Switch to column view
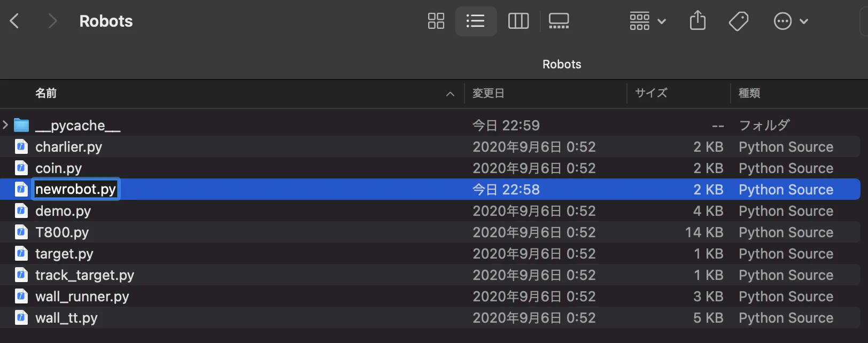Viewport: 868px width, 343px height. tap(518, 21)
